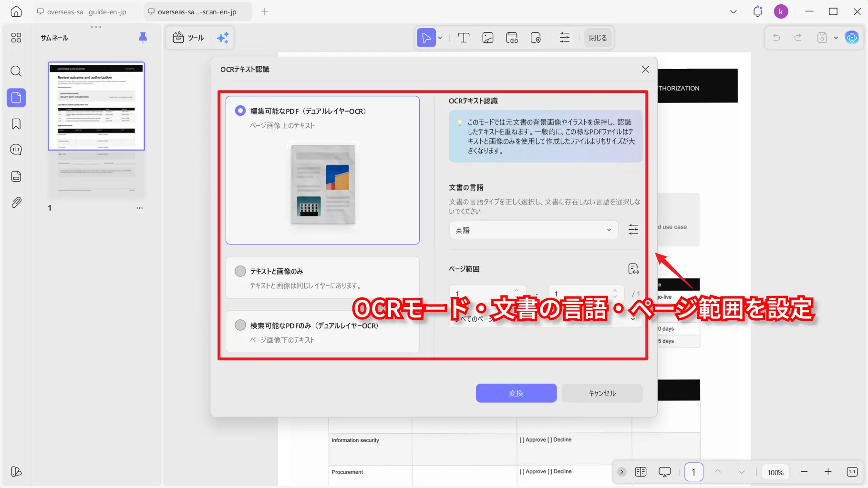This screenshot has width=868, height=488.
Task: Expand the save options dropdown arrow
Action: pyautogui.click(x=836, y=38)
